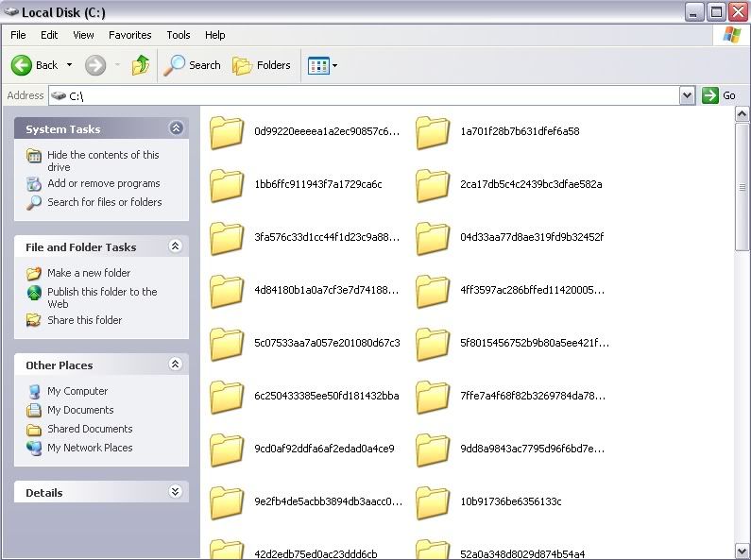Open the View menu
Viewport: 751px width, 560px height.
point(83,35)
